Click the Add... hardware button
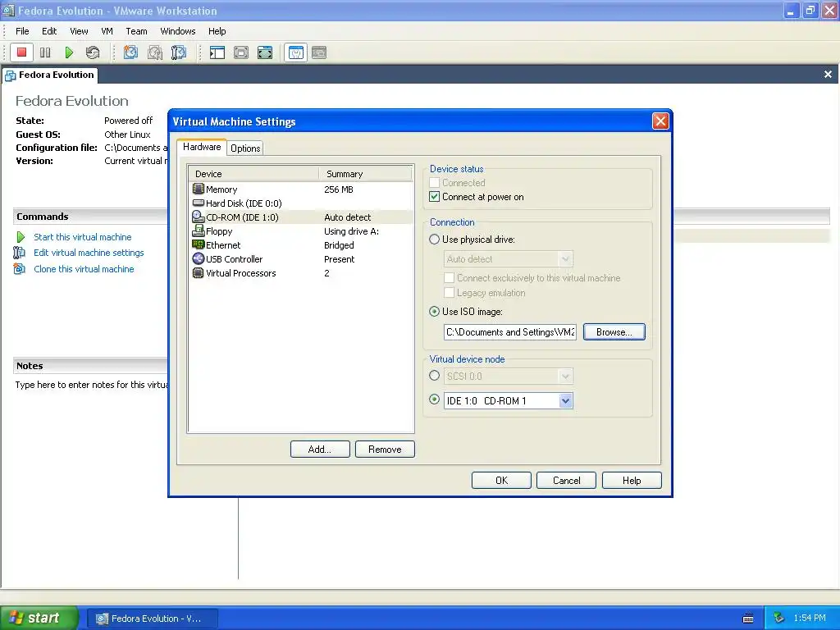 pos(320,449)
